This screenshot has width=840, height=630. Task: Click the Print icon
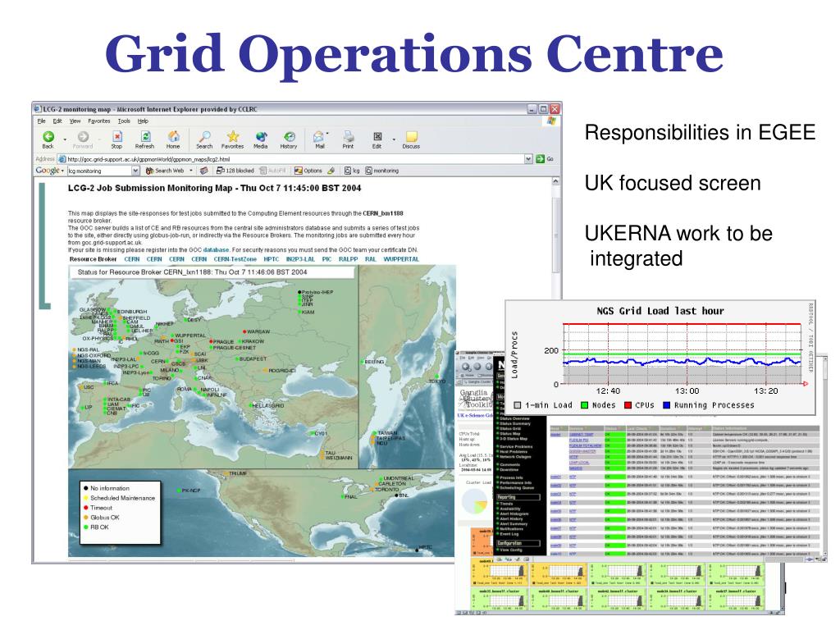click(348, 137)
